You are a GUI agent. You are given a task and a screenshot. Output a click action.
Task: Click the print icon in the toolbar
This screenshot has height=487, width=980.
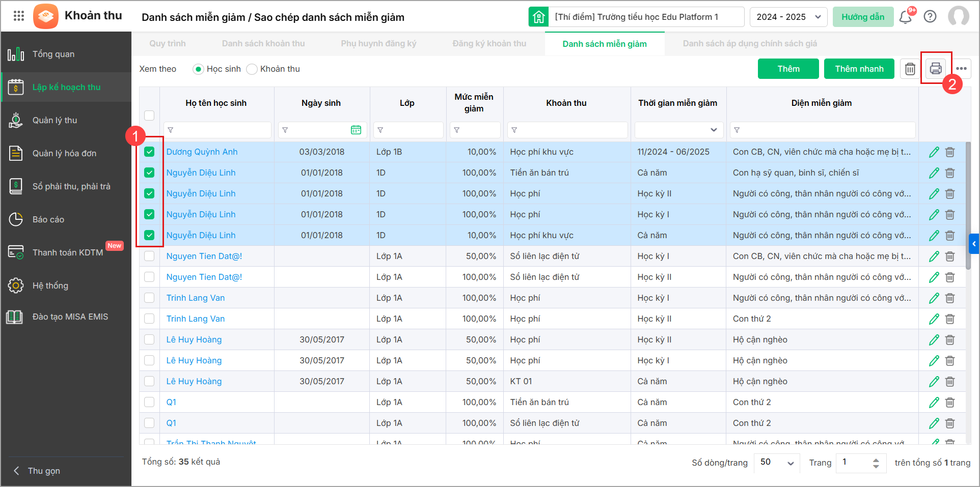click(x=935, y=68)
